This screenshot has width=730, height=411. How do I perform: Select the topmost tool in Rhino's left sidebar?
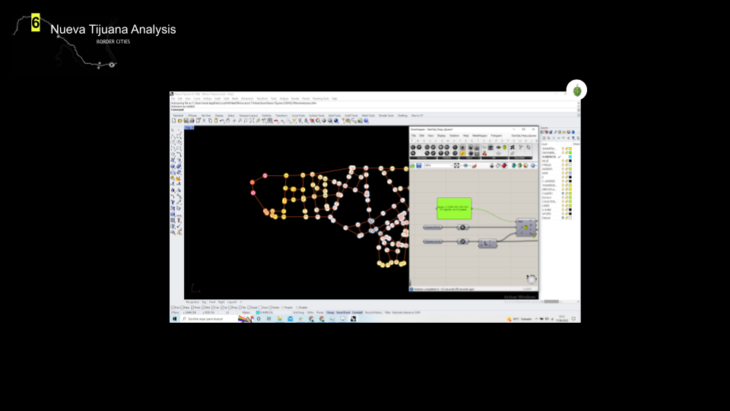coord(174,130)
